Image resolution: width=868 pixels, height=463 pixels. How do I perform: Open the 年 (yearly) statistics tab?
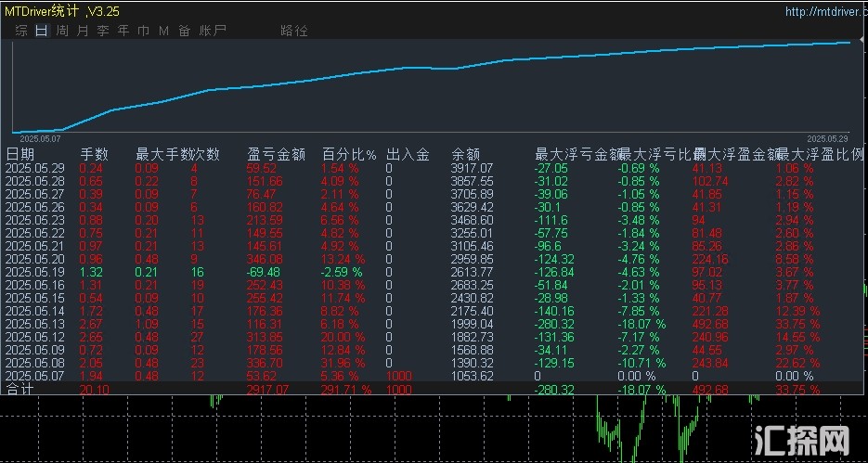click(x=123, y=31)
